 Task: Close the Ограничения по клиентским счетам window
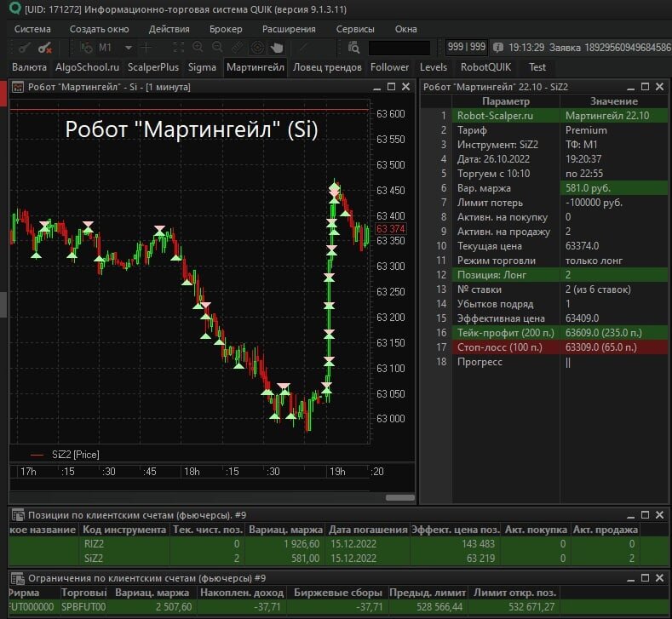coord(659,578)
